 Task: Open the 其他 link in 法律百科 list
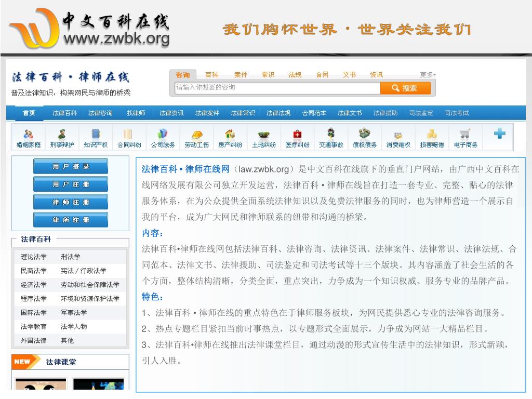click(x=67, y=340)
